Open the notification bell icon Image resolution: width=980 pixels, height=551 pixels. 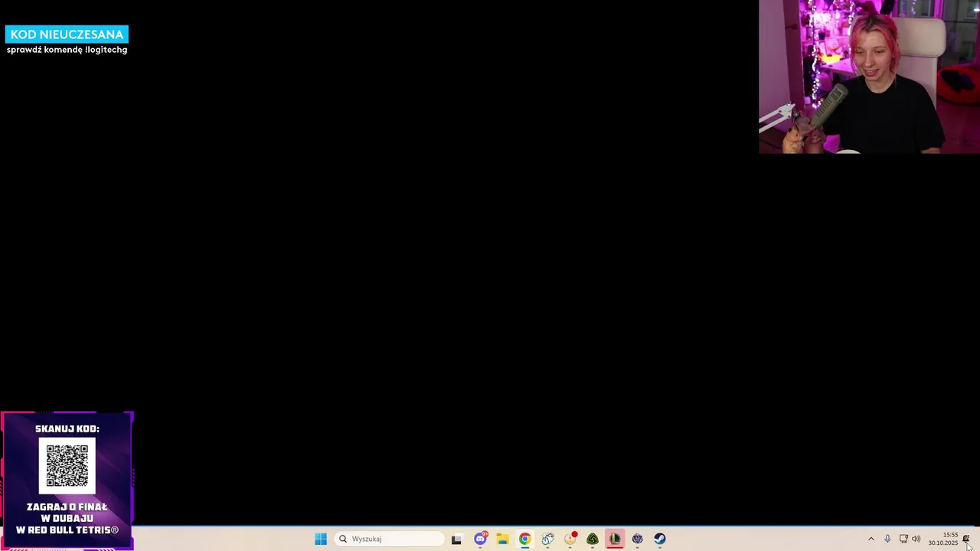966,539
